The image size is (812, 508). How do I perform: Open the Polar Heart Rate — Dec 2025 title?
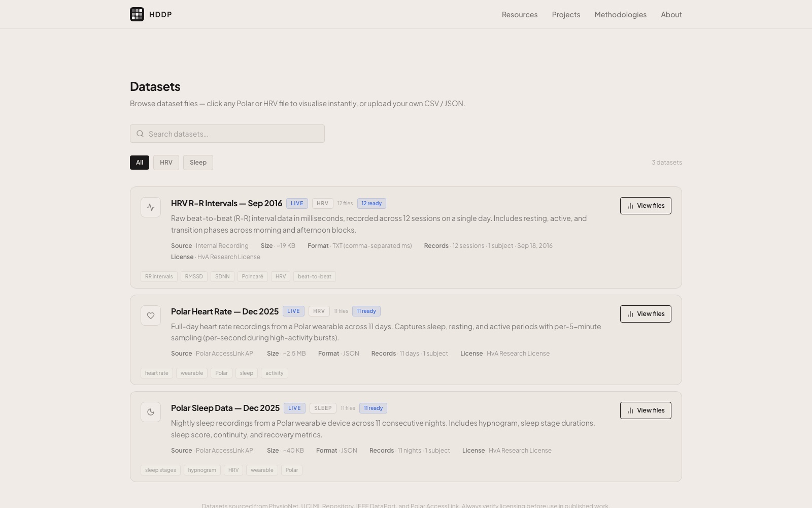[225, 311]
